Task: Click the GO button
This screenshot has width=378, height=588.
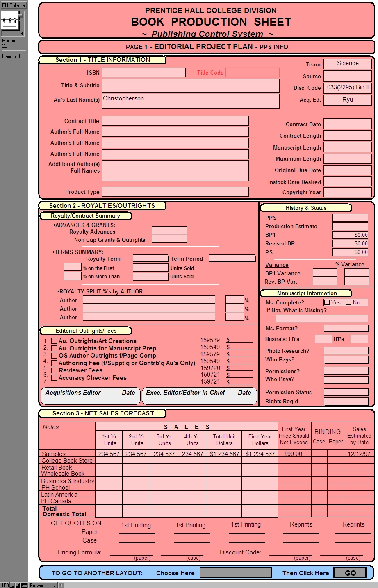Action: (x=350, y=573)
